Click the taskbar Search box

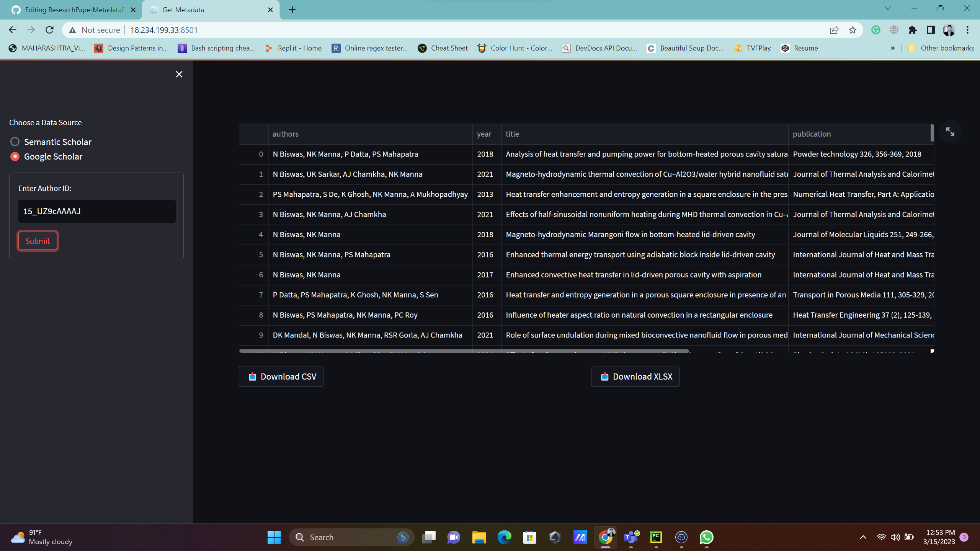(351, 537)
